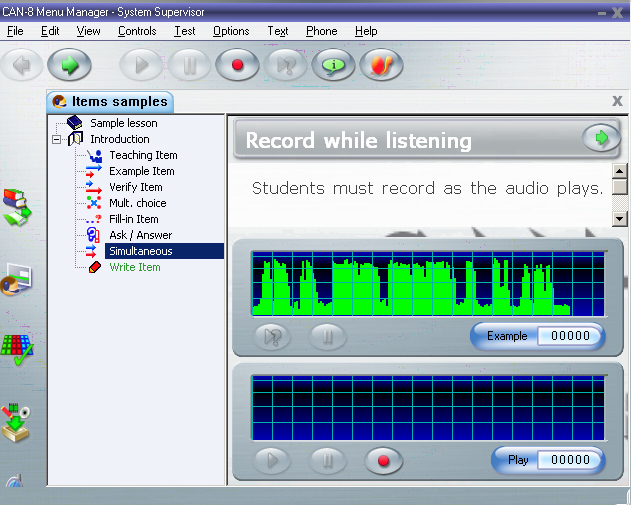Select the Fill-in Item row
Screen dimensions: 631x505
[134, 219]
